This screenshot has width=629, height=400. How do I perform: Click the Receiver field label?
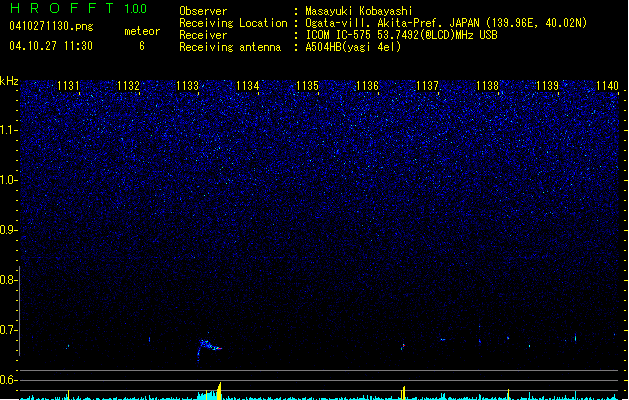tap(203, 35)
